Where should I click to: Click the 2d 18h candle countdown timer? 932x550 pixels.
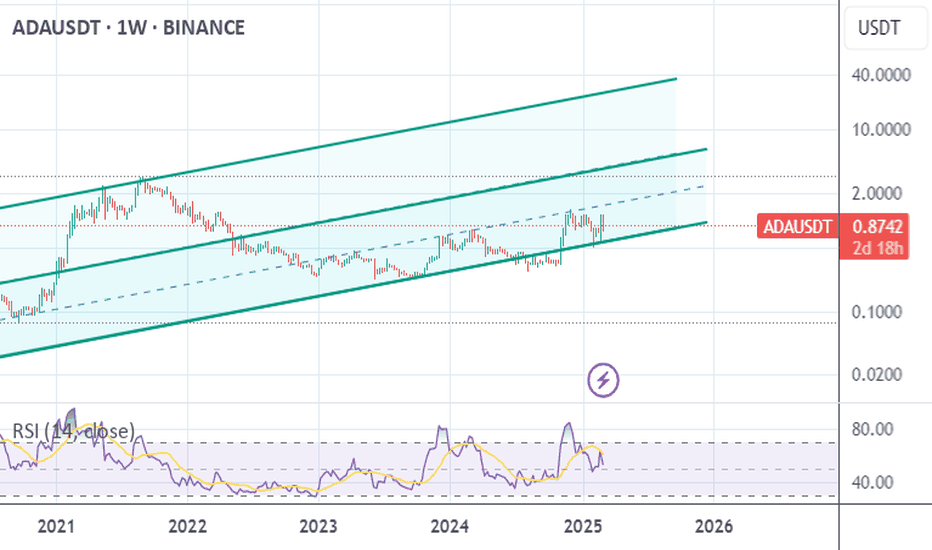tap(877, 247)
